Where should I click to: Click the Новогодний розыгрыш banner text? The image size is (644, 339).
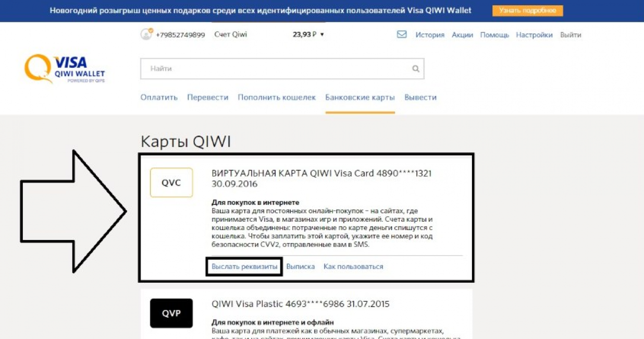(x=261, y=10)
